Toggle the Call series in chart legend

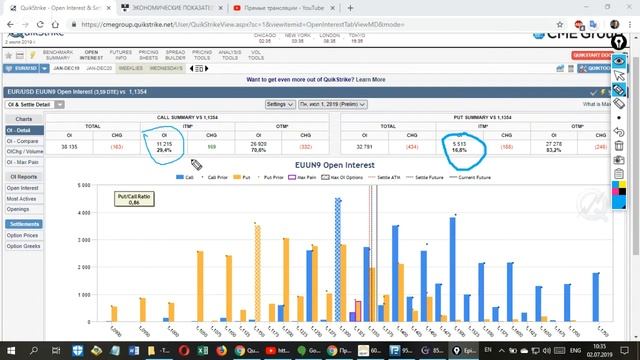coord(184,178)
